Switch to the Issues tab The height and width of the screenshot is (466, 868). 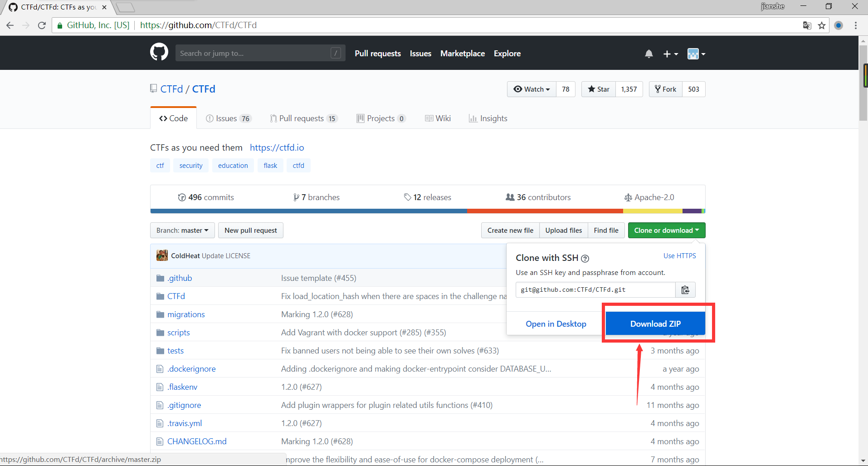tap(228, 118)
